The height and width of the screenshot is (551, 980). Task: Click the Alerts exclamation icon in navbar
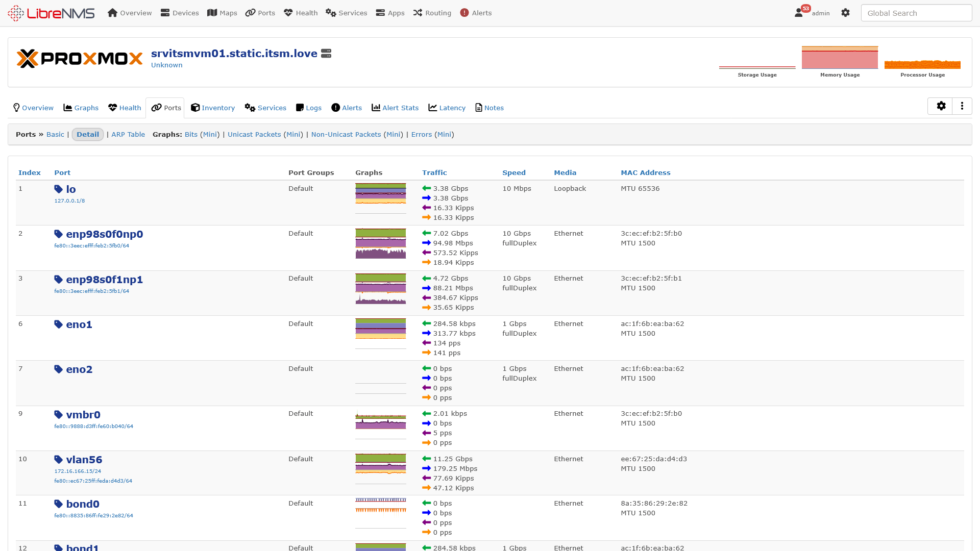pyautogui.click(x=464, y=13)
